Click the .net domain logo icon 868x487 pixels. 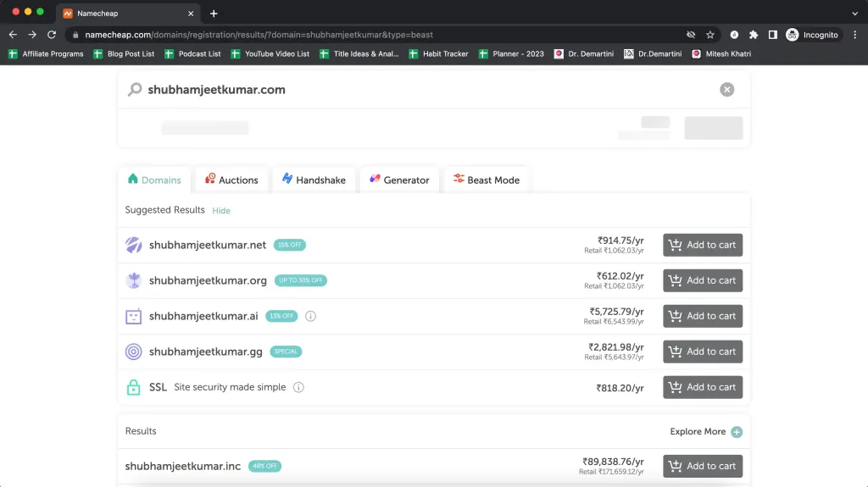[x=133, y=245]
